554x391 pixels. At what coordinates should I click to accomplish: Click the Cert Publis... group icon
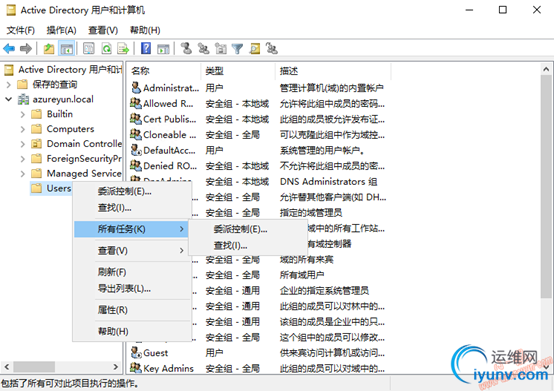(x=136, y=119)
